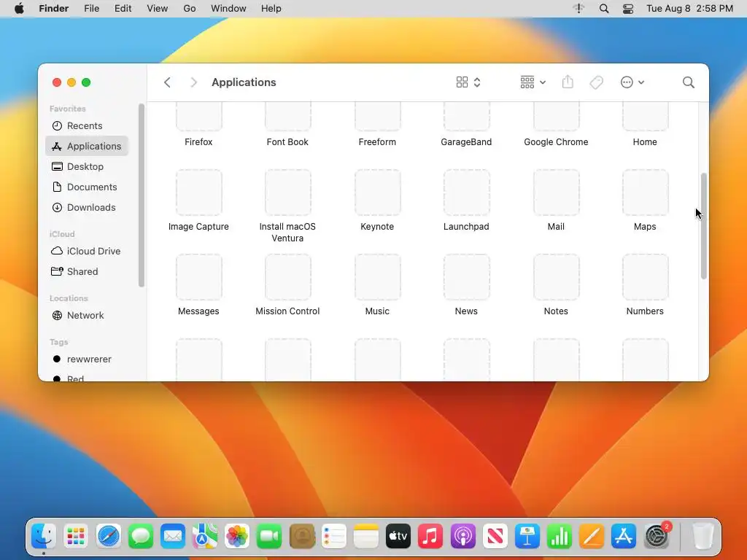The height and width of the screenshot is (560, 747).
Task: Click the GarageBand app label
Action: (x=466, y=142)
